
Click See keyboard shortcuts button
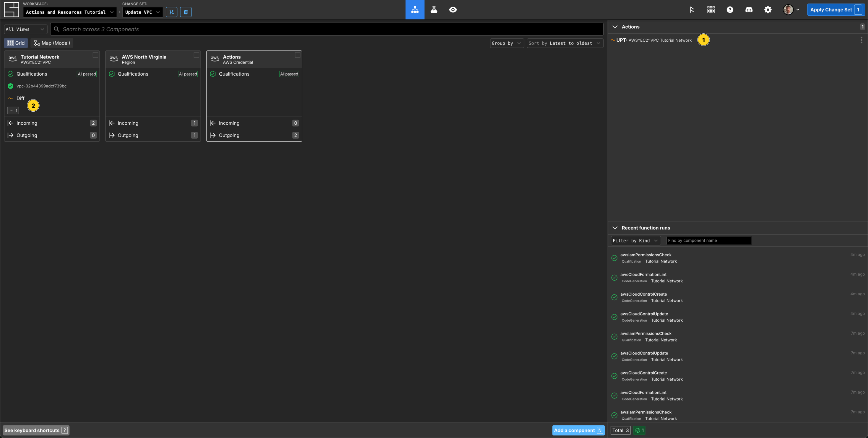tap(36, 430)
